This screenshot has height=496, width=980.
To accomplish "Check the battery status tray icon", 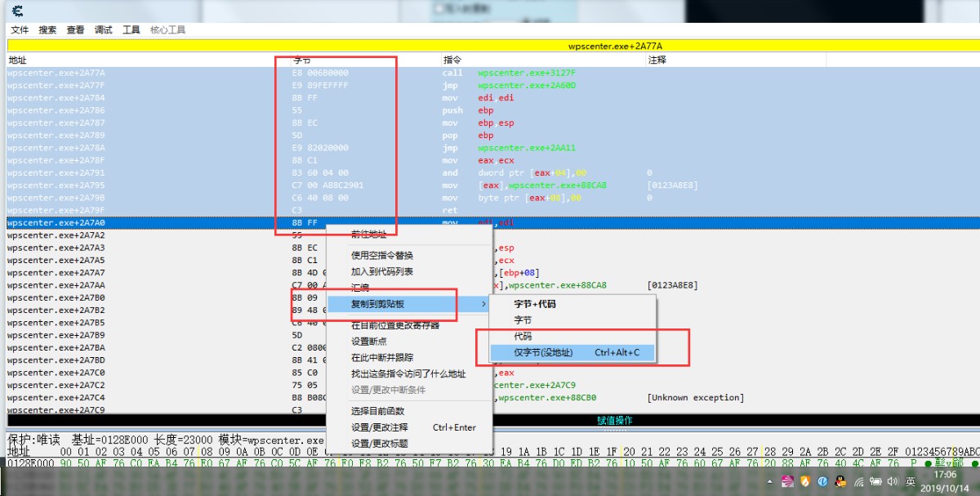I will point(876,481).
